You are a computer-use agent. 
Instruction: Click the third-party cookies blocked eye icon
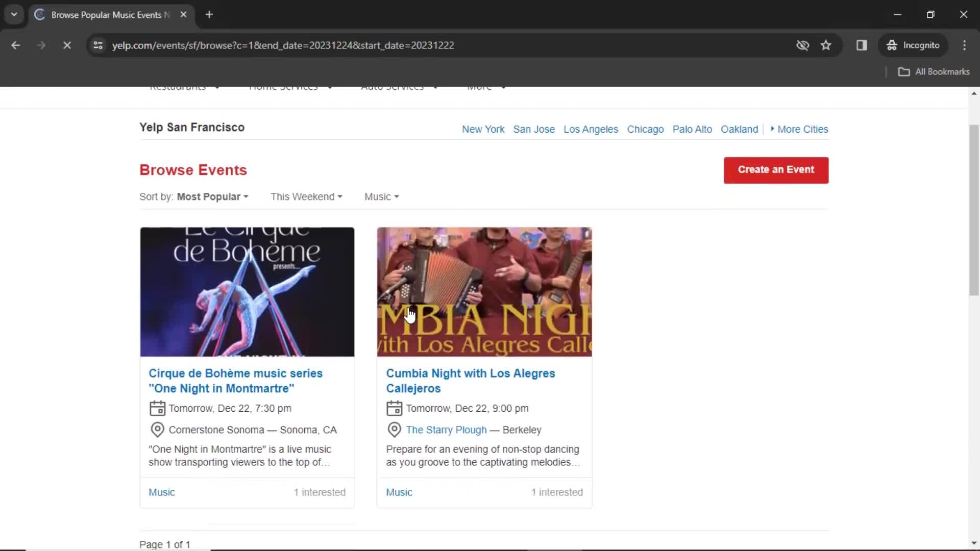tap(802, 45)
